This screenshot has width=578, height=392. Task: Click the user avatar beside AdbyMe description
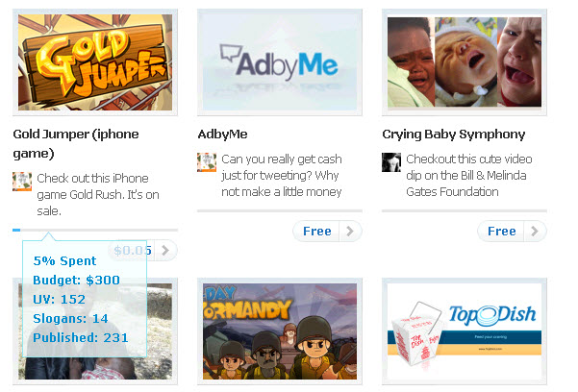[207, 162]
